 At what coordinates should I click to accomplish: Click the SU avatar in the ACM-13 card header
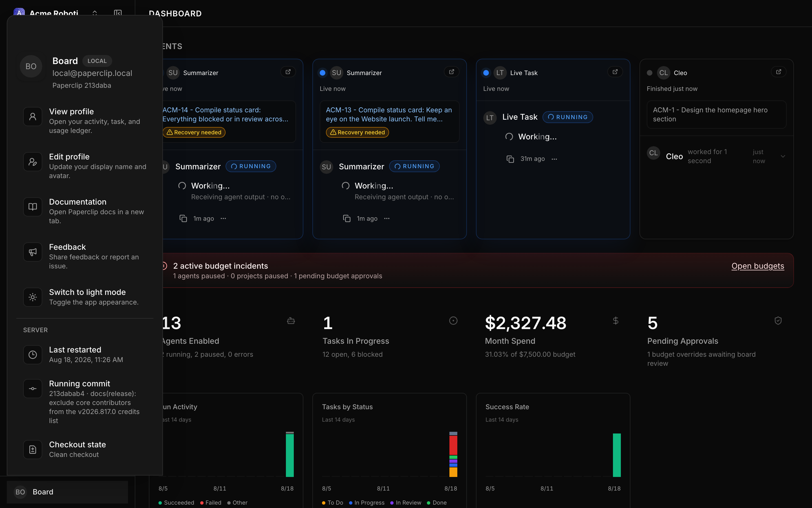coord(336,73)
